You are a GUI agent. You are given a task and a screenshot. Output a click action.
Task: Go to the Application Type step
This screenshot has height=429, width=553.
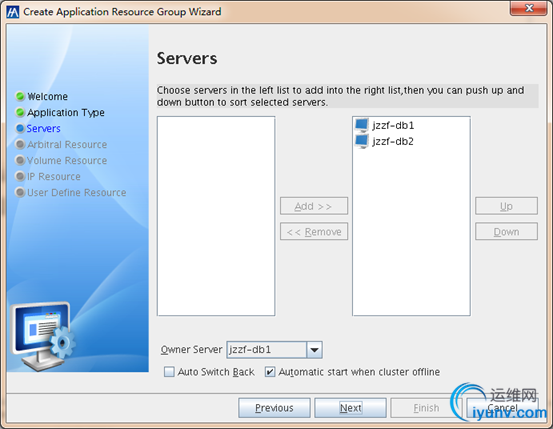tap(66, 113)
